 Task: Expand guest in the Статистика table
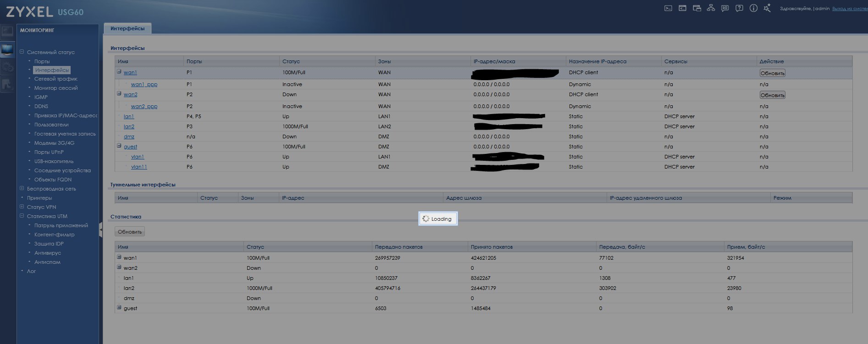[x=119, y=307]
